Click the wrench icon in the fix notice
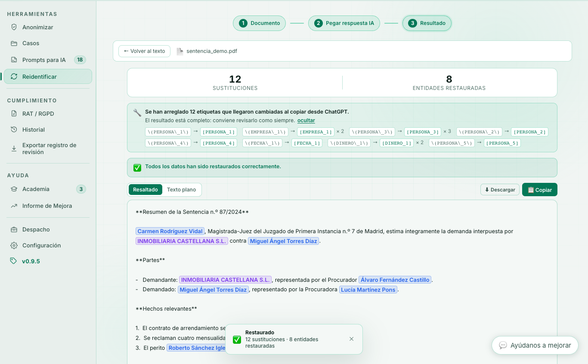This screenshot has height=364, width=588. pyautogui.click(x=137, y=113)
